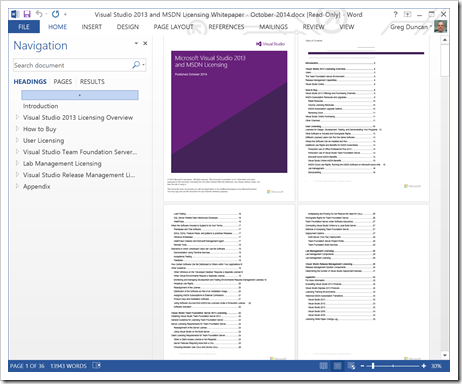462x384 pixels.
Task: Jump to the Introduction heading
Action: 40,106
